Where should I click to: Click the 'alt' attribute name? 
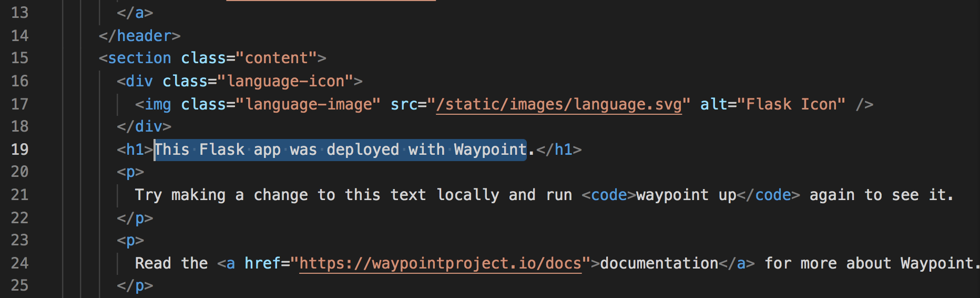coord(713,104)
